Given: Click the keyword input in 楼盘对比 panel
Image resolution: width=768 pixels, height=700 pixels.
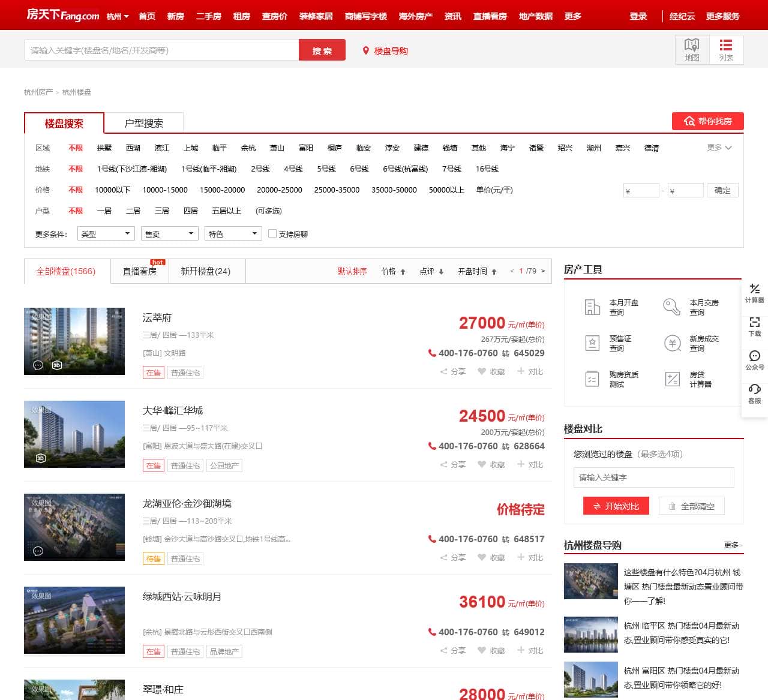Looking at the screenshot, I should coord(653,477).
